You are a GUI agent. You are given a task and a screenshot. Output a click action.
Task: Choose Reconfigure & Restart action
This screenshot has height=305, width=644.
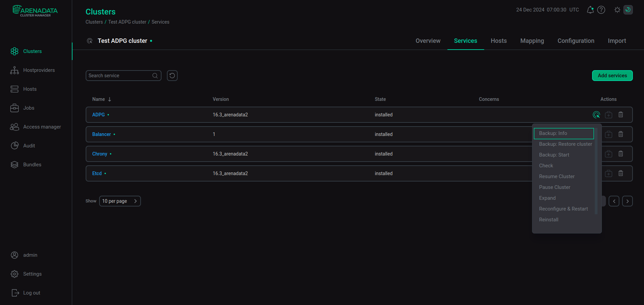[564, 209]
